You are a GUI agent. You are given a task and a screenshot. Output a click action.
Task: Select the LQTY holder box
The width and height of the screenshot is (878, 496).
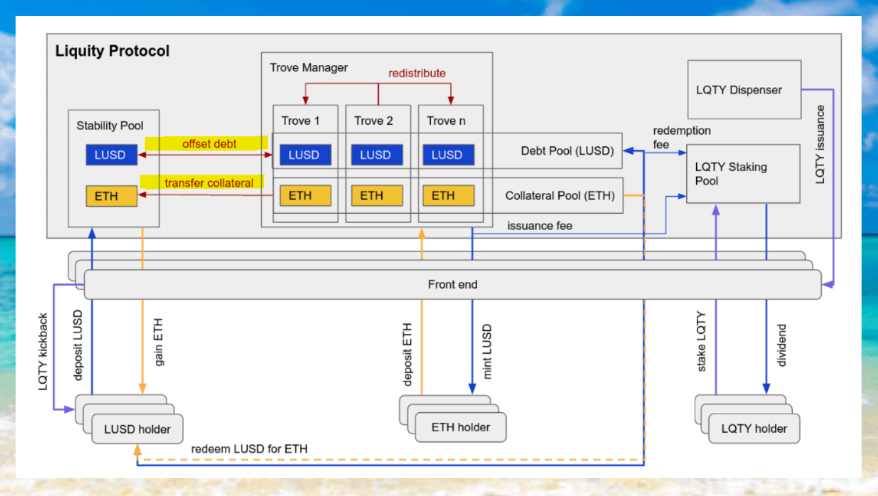pos(754,428)
